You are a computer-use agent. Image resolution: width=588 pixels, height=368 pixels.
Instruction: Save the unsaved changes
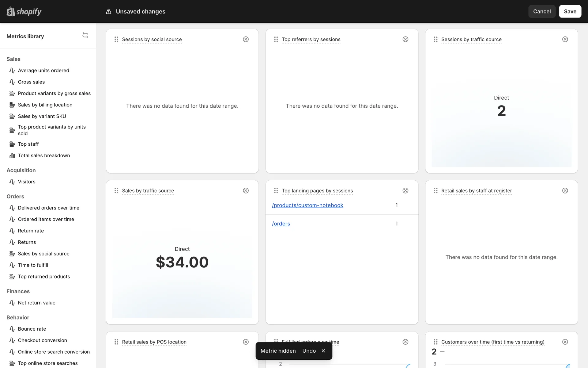coord(570,12)
